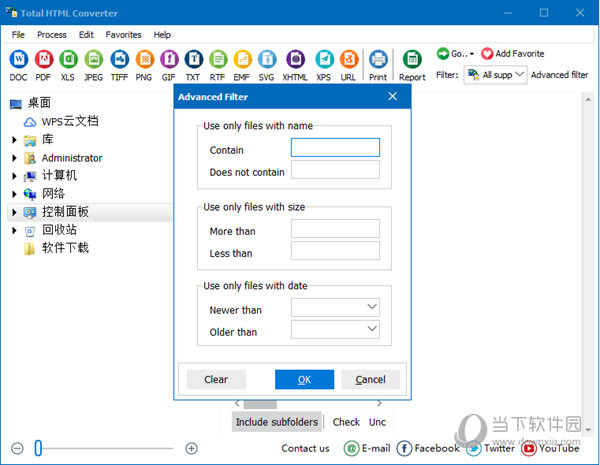Open the Report tool
The height and width of the screenshot is (465, 600).
pyautogui.click(x=412, y=59)
